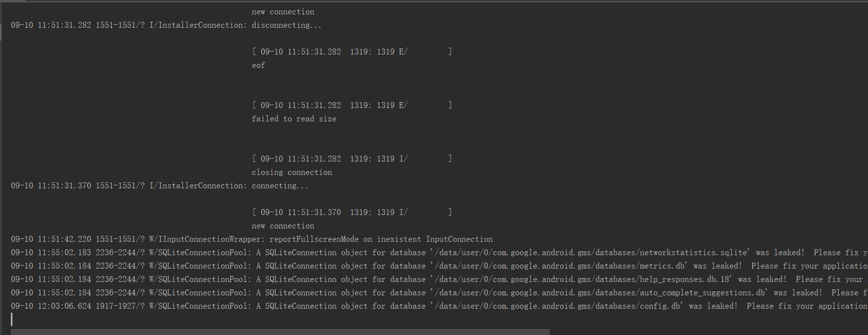Click the 'eof' log message
Screen dimensions: 868x335
coord(258,65)
